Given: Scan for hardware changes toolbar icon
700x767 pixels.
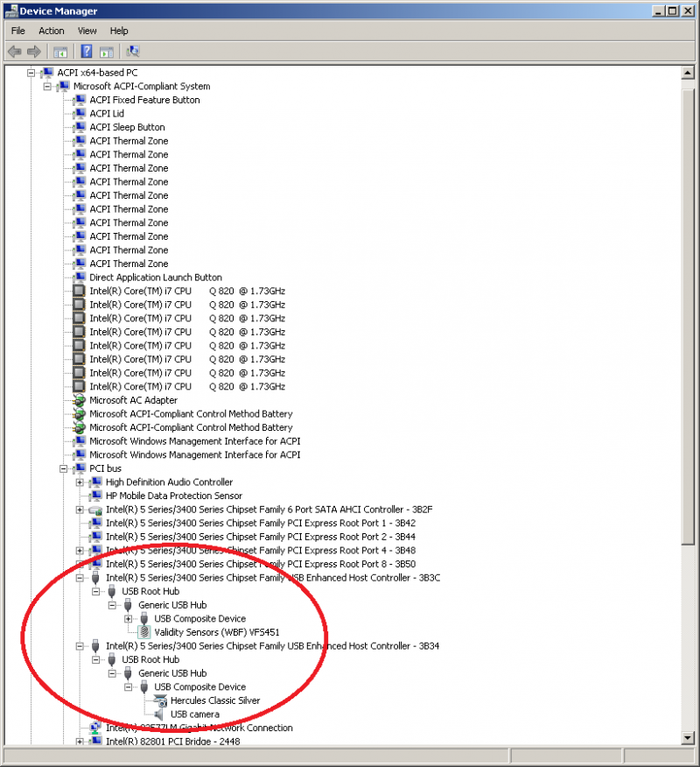Looking at the screenshot, I should 132,52.
